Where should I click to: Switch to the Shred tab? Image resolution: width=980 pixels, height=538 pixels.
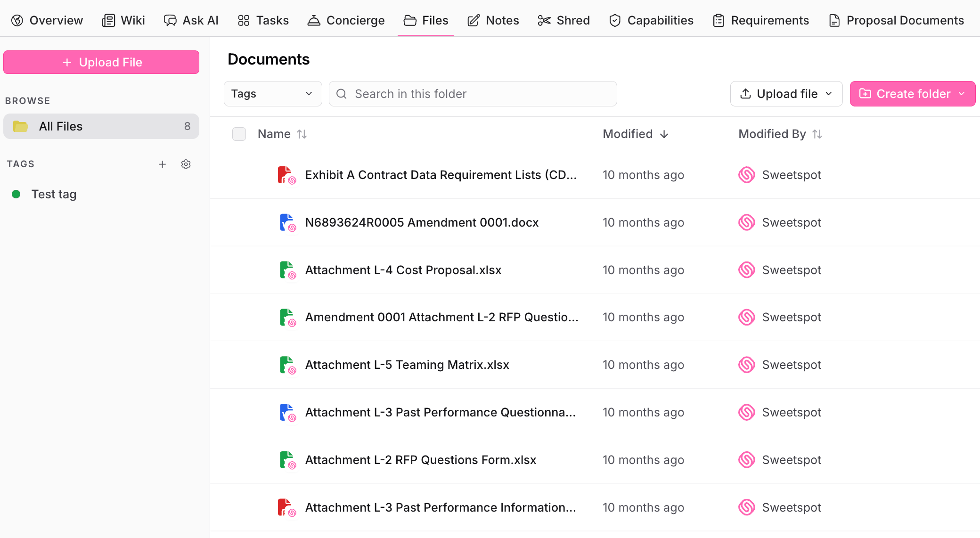[x=563, y=20]
